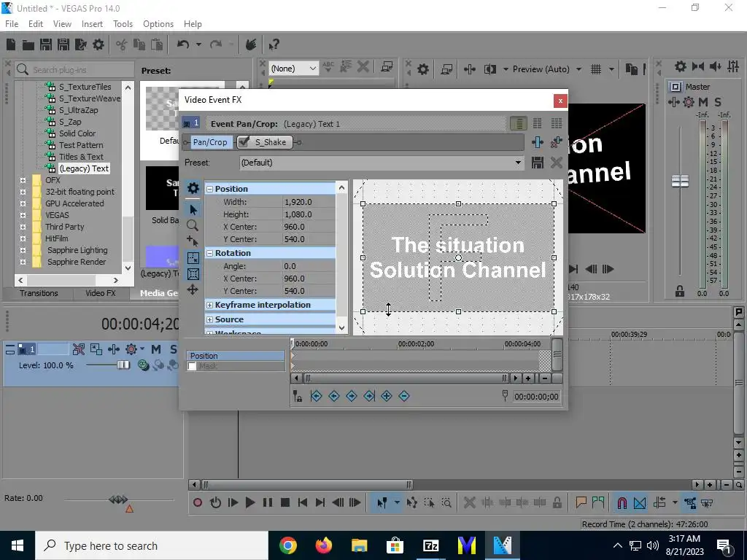Click the Search plug-ins field
Screen dimensions: 747x560
coord(74,69)
